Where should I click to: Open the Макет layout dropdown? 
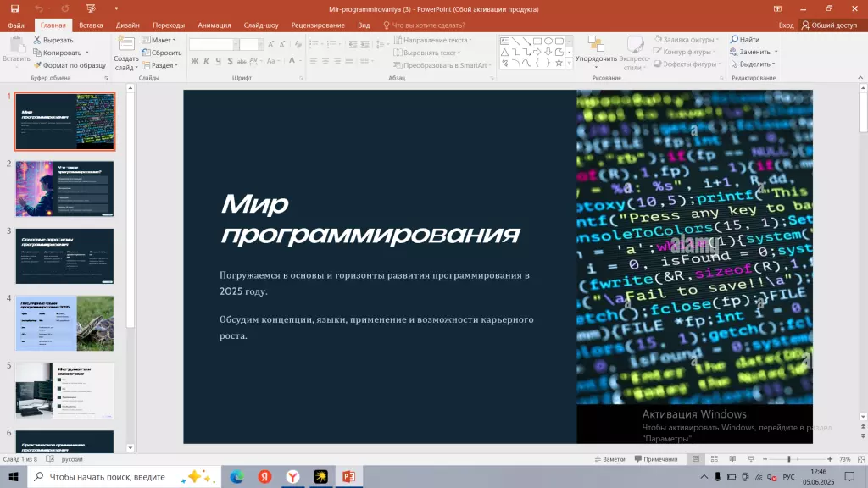click(x=161, y=39)
